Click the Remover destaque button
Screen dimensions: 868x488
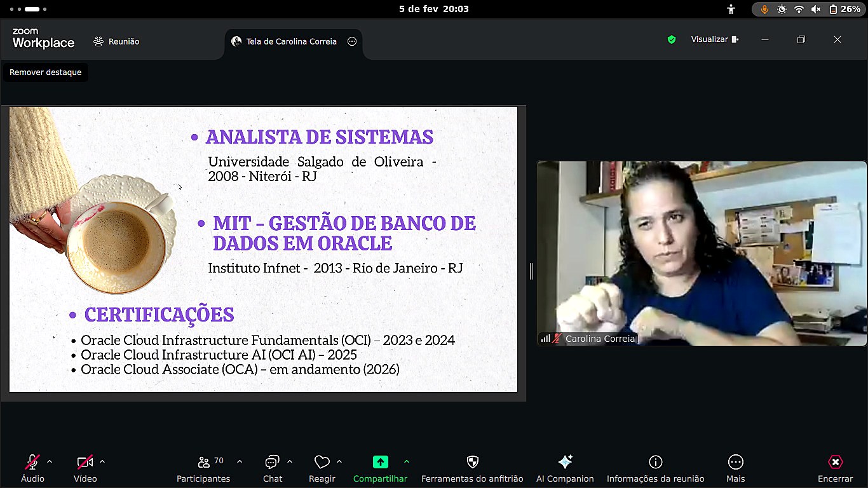click(x=46, y=72)
